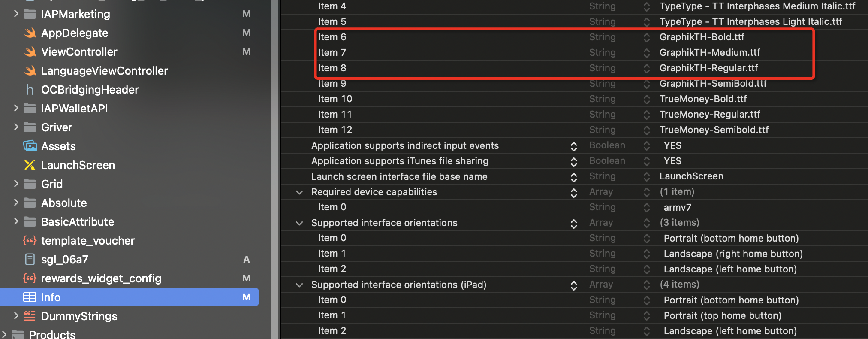Open type stepper for Launch screen interface row
Screen dimensions: 868x339
646,177
